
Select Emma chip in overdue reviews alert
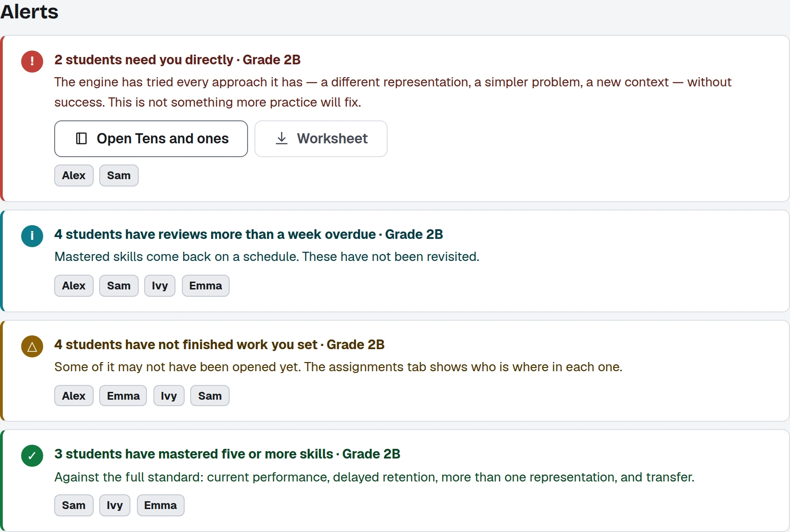pos(206,286)
